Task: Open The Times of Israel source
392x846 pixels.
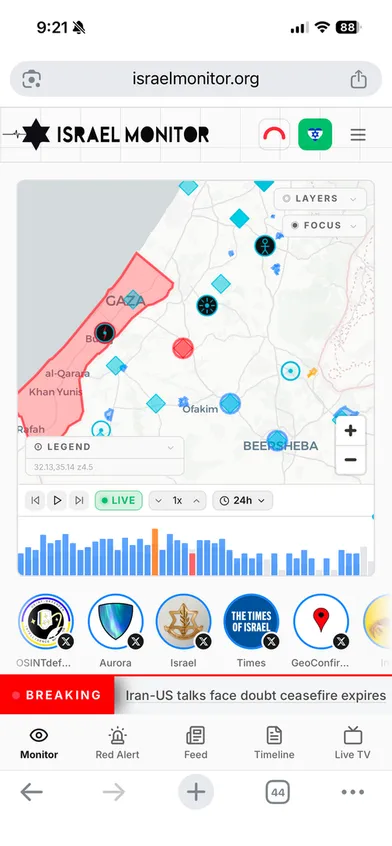Action: click(251, 622)
